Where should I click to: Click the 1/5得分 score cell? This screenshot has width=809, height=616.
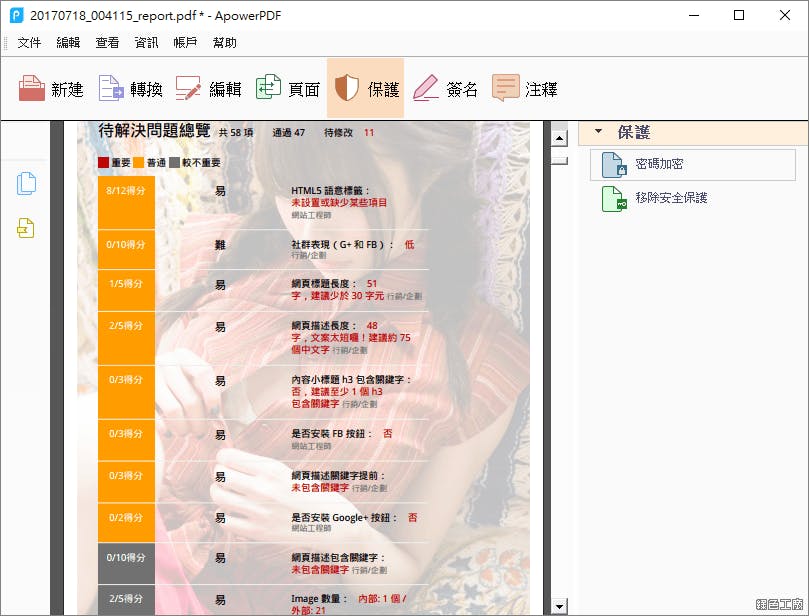(126, 290)
